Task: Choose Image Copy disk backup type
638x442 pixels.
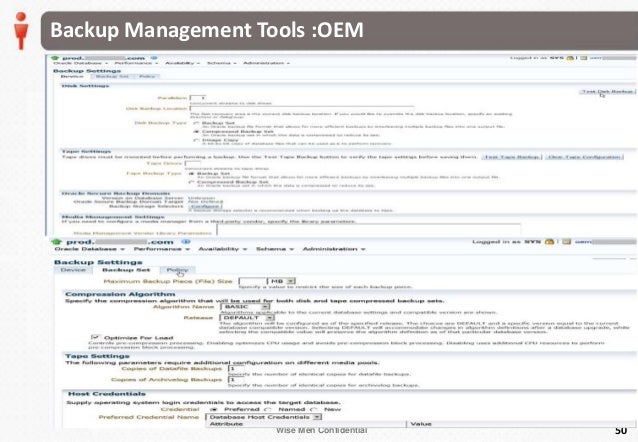Action: (196, 140)
